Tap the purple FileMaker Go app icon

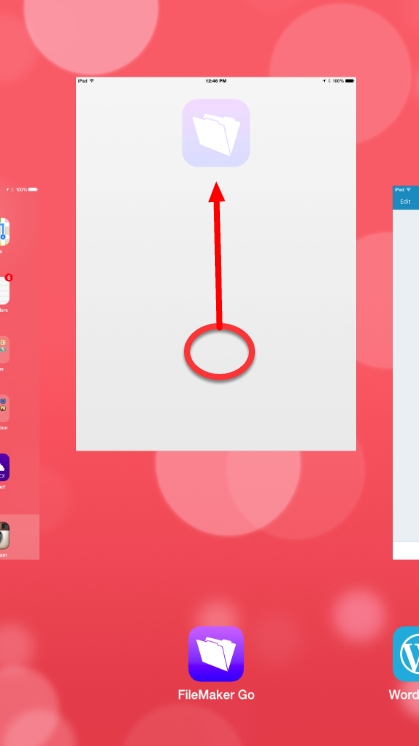216,654
